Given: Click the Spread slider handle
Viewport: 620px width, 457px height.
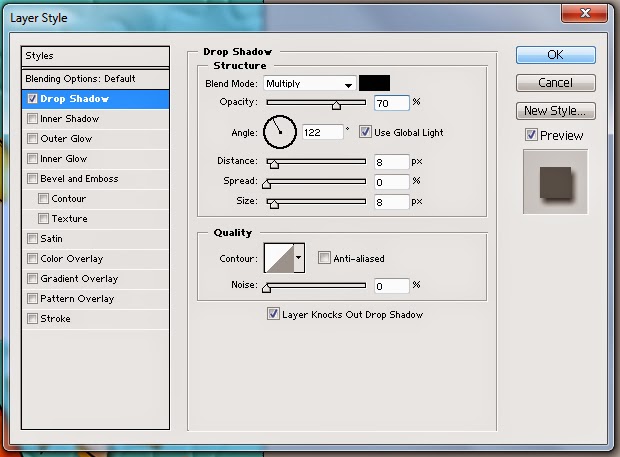Looking at the screenshot, I should 267,183.
